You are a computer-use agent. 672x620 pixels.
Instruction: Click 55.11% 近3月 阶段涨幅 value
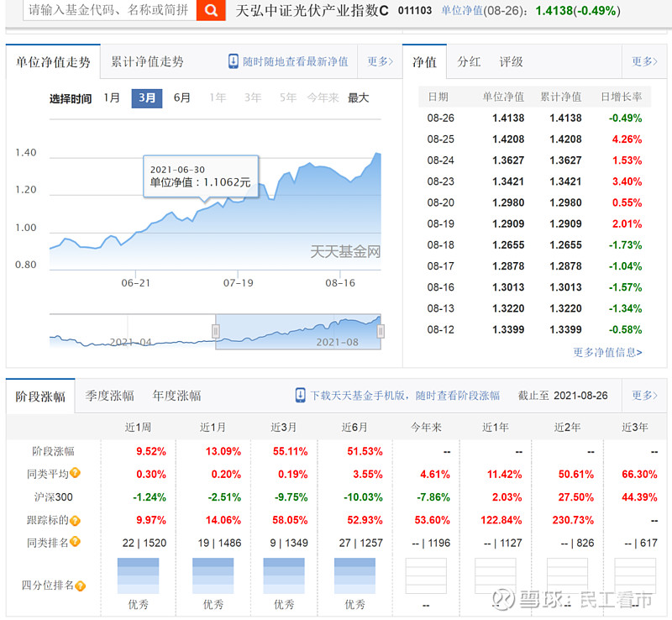point(290,451)
